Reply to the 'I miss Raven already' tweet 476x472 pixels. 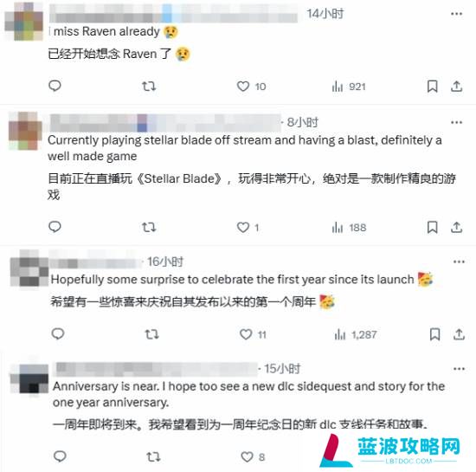[x=55, y=86]
